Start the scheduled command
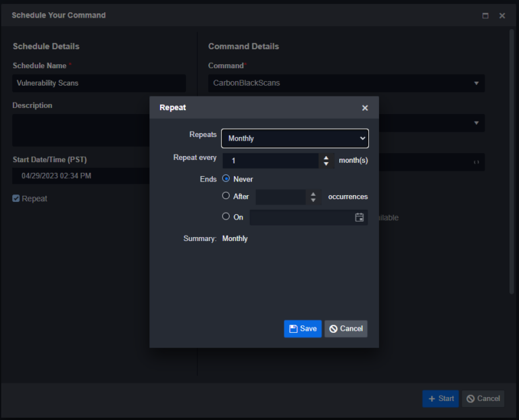519x420 pixels. (x=441, y=399)
